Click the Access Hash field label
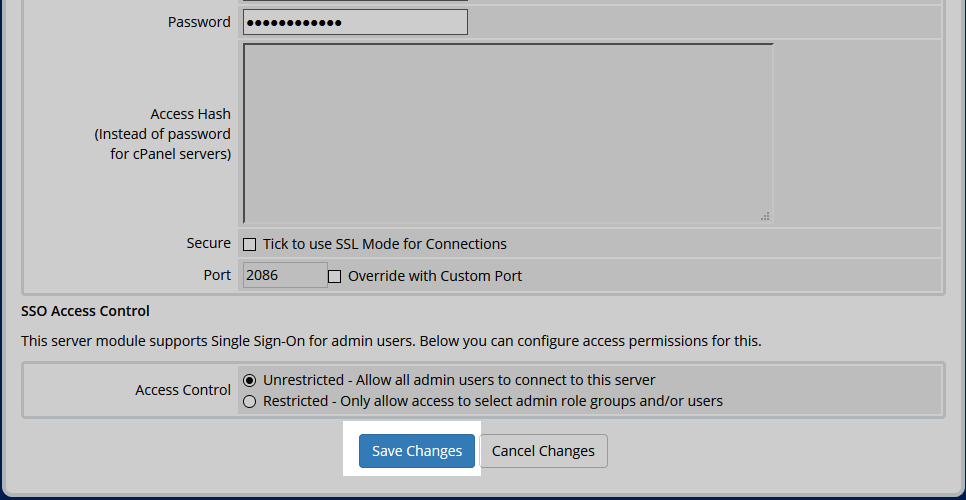Image resolution: width=966 pixels, height=500 pixels. pyautogui.click(x=190, y=114)
